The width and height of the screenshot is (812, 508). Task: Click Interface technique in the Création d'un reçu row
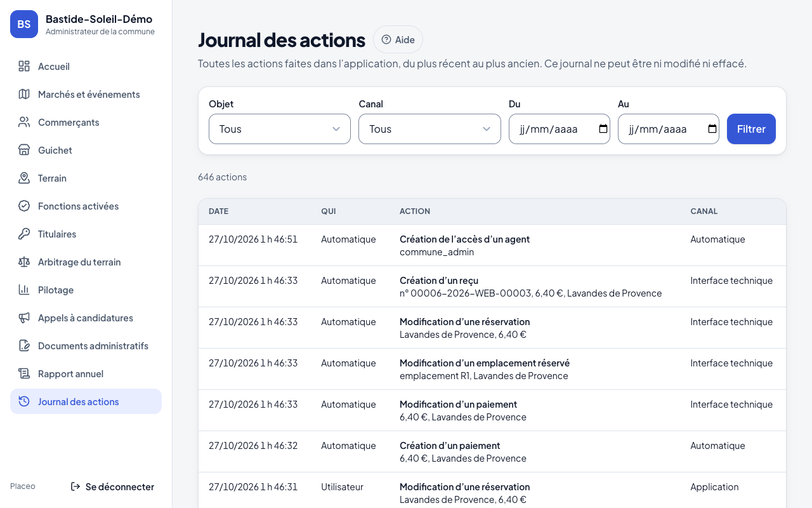pyautogui.click(x=731, y=281)
